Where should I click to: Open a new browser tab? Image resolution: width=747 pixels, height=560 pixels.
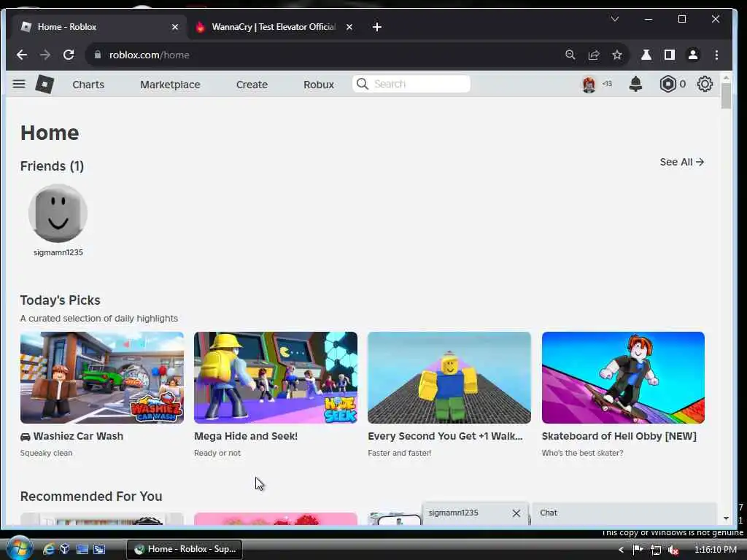tap(377, 27)
